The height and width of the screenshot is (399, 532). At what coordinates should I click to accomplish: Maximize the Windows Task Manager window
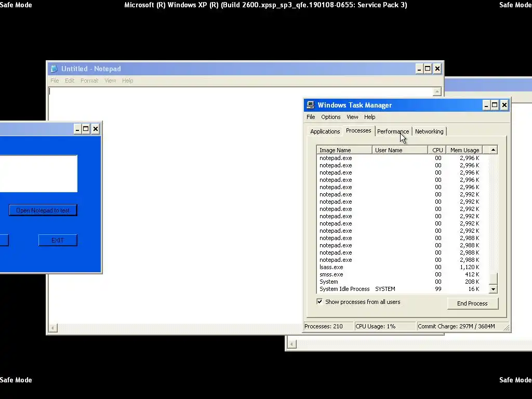(x=495, y=105)
